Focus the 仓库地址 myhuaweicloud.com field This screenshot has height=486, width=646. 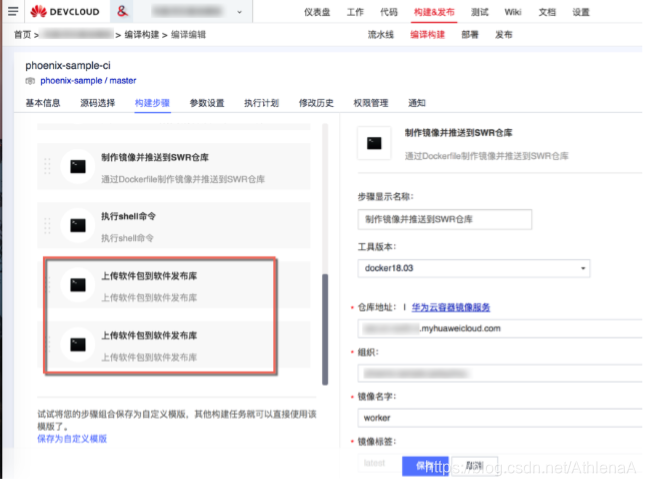[500, 328]
